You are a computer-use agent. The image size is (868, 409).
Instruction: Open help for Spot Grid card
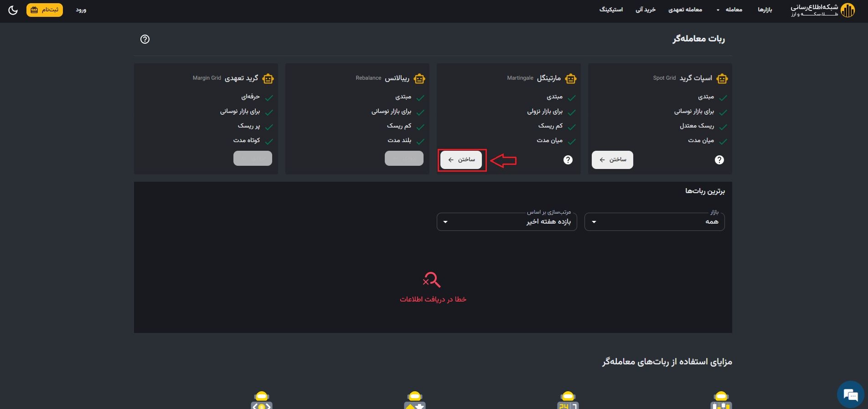click(x=719, y=160)
